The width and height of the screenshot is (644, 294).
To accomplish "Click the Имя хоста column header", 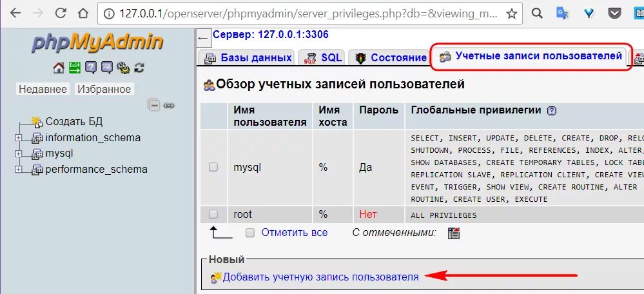I will (x=333, y=116).
